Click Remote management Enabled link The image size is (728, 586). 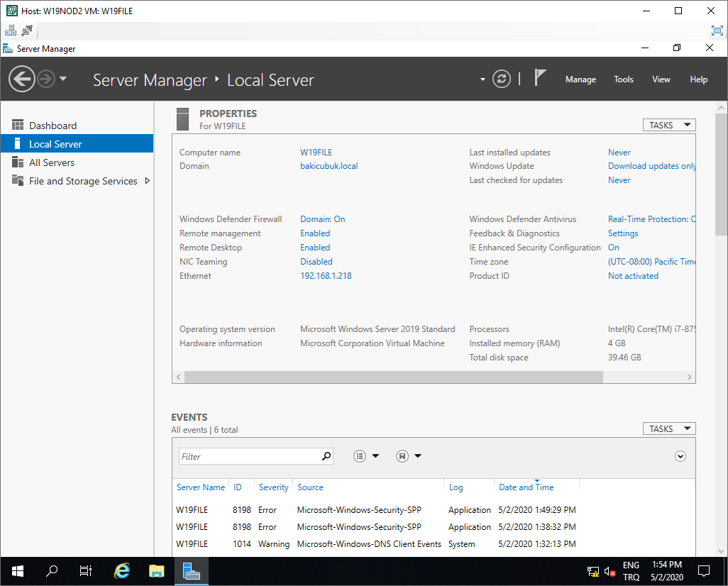pyautogui.click(x=315, y=233)
